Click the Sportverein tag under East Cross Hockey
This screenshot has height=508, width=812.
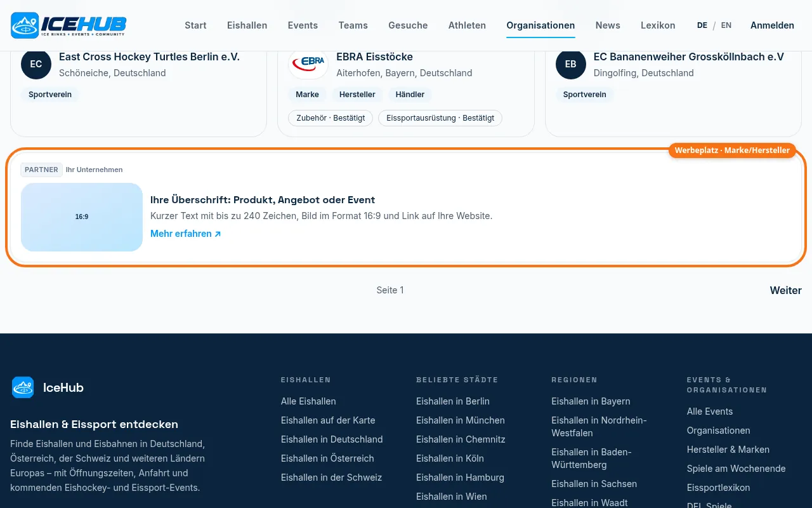click(x=50, y=95)
